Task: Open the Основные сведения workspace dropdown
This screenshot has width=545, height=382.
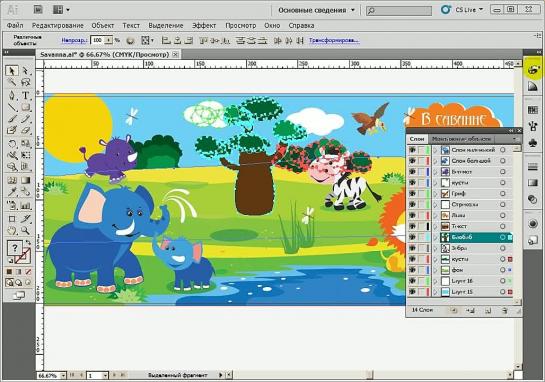Action: point(316,10)
